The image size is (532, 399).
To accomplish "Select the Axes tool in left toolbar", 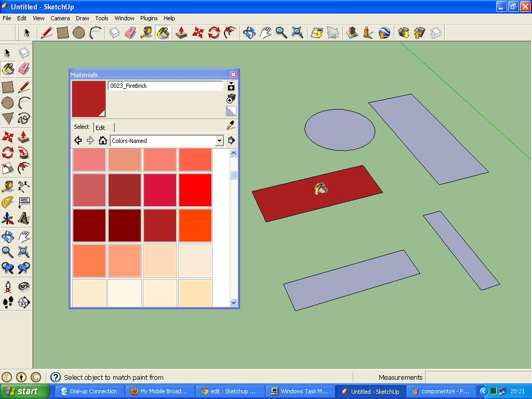I will pyautogui.click(x=8, y=219).
